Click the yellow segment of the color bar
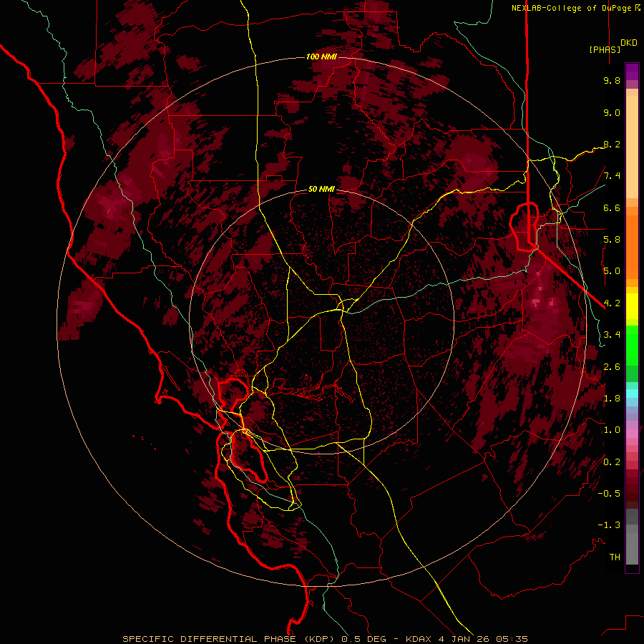 632,306
